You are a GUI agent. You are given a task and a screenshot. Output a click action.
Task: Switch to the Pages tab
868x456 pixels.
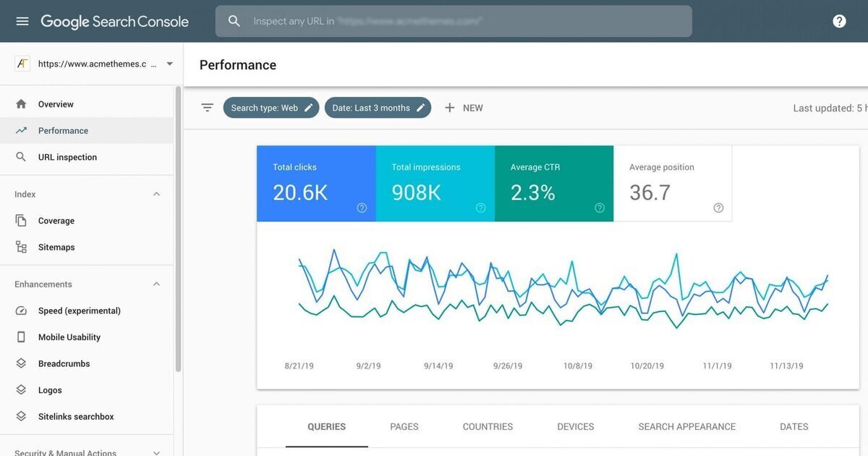[404, 427]
